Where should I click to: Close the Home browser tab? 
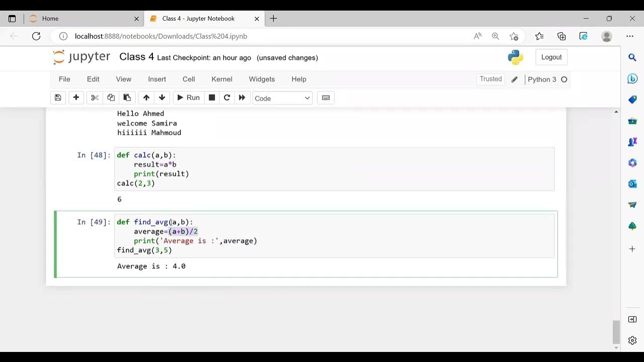click(x=136, y=19)
